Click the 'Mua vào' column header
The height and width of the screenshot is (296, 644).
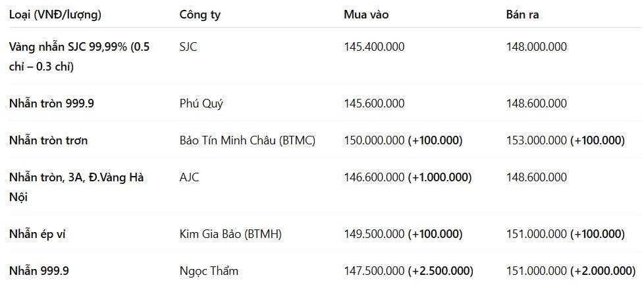[366, 15]
